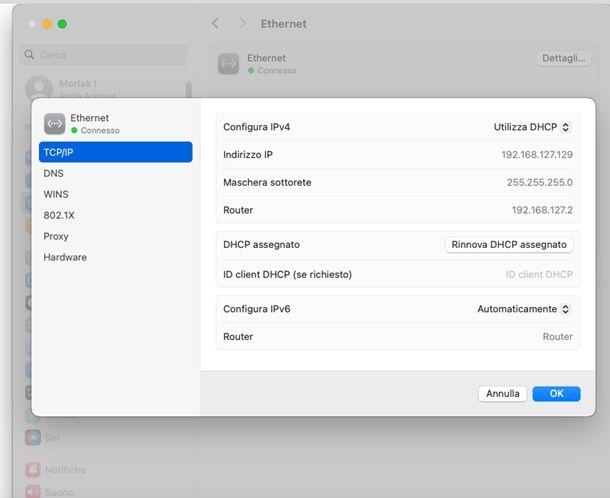
Task: Click the Cerca search field in settings
Action: tap(103, 55)
